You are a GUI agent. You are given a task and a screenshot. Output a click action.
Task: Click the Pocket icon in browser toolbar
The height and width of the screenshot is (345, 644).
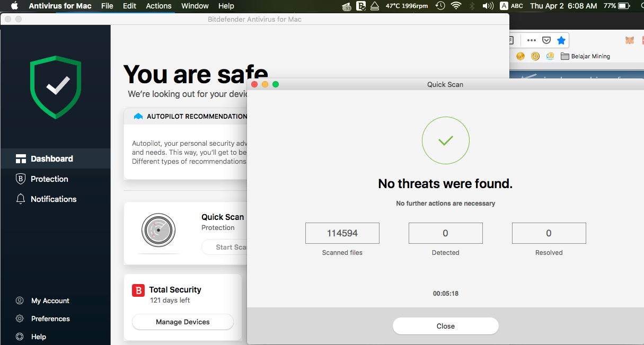click(546, 40)
